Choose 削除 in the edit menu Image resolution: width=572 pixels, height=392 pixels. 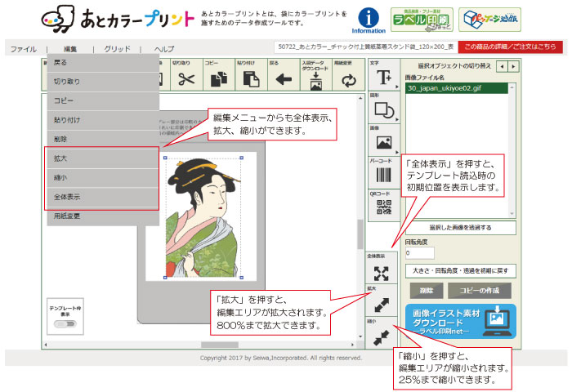(x=103, y=140)
